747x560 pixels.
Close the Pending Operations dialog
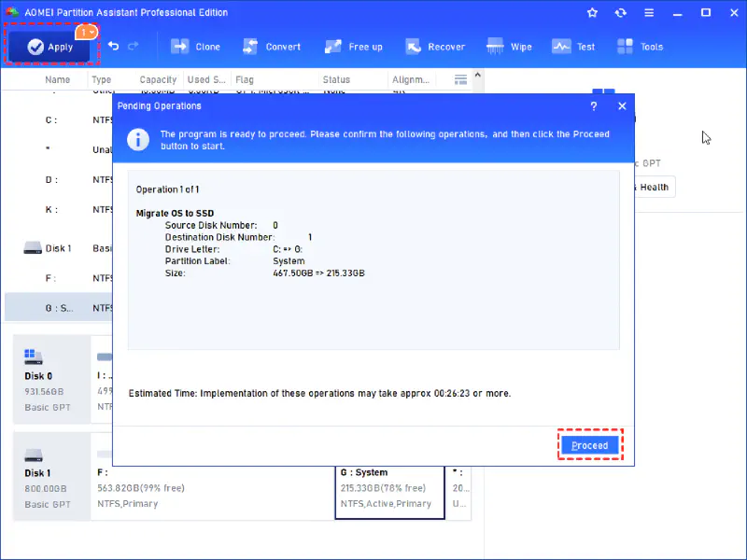[622, 106]
